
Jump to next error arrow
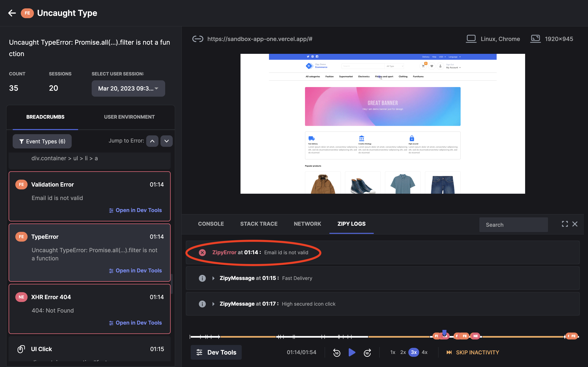click(166, 141)
